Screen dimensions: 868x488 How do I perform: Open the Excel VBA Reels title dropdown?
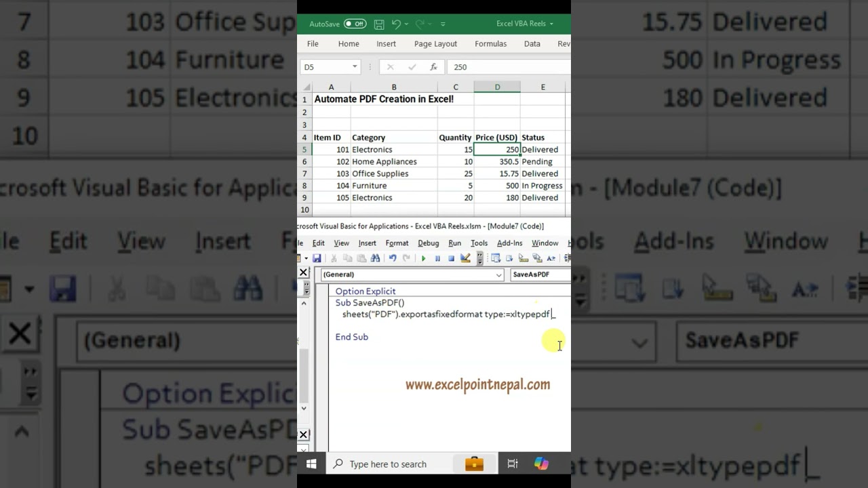pyautogui.click(x=551, y=24)
